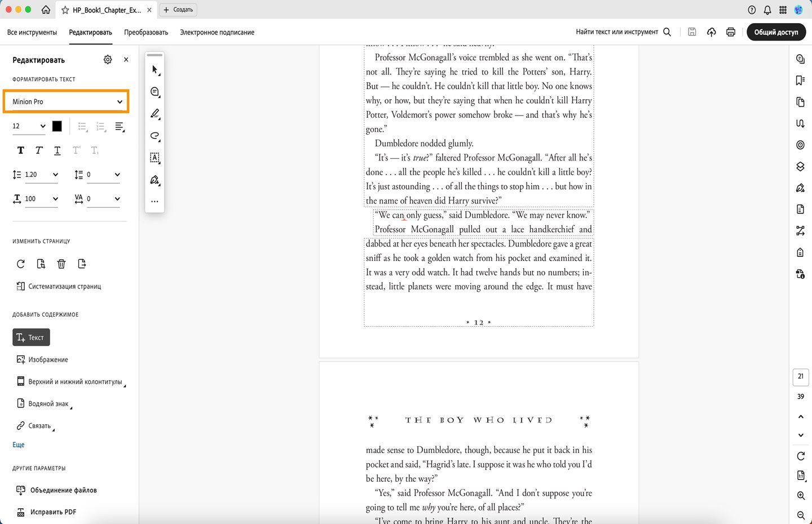Go to the previous page with up chevron
Screen dimensions: 812x524
(801, 416)
